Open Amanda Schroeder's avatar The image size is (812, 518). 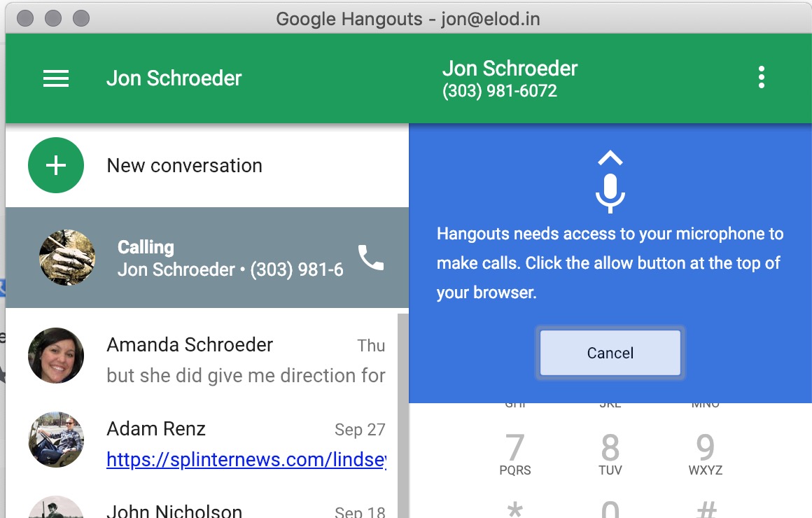56,356
